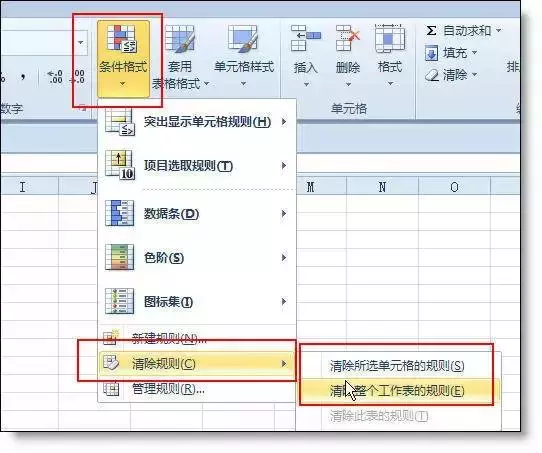Open the 插入 dropdown arrow
The image size is (542, 453).
(306, 84)
